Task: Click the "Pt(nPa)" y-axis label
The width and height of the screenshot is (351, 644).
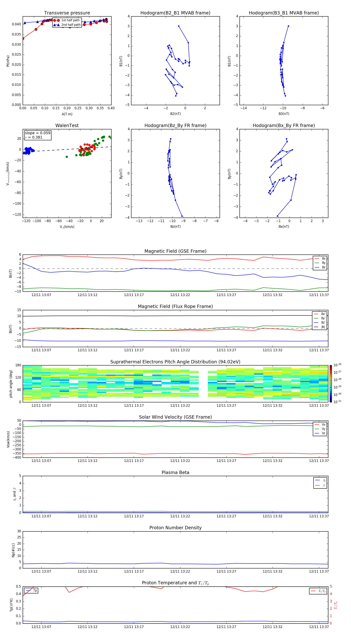Action: tap(8, 61)
